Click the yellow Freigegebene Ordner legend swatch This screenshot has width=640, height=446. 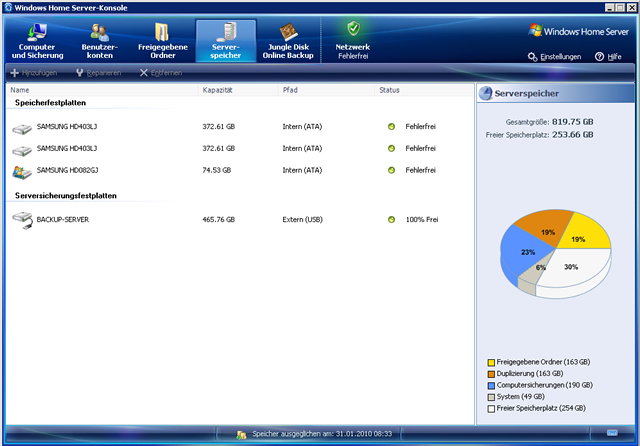point(491,362)
